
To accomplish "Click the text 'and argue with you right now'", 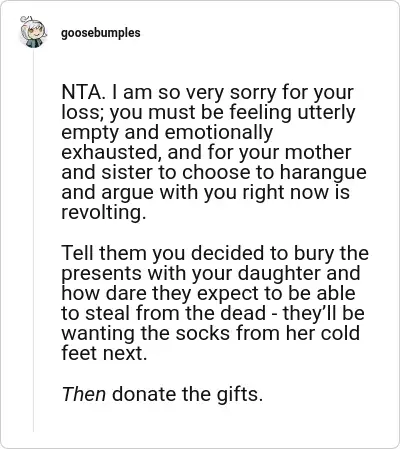I will tap(195, 192).
